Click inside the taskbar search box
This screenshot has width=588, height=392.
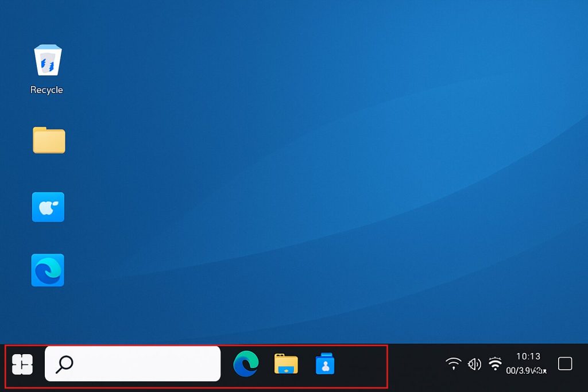point(144,364)
